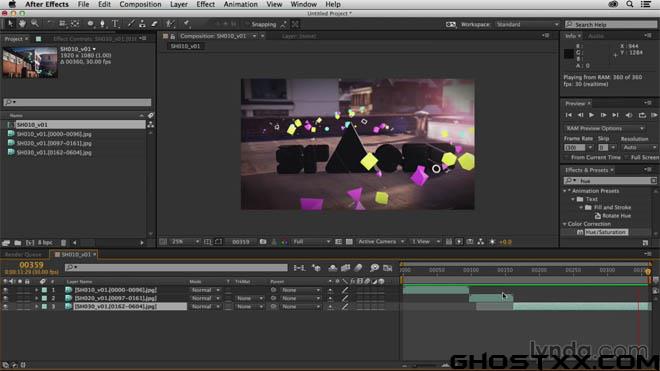
Task: Expand layer 2 SH020_v01 properties triangle
Action: (x=37, y=298)
